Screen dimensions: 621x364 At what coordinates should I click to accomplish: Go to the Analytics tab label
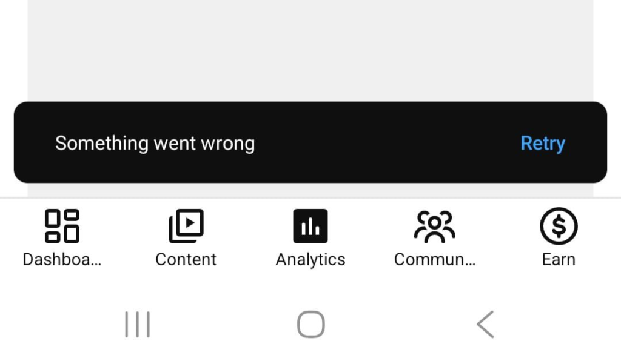click(310, 260)
